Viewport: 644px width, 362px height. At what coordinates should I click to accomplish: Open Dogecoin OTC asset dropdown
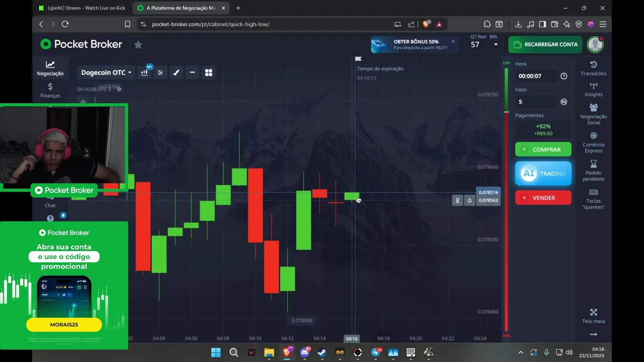pos(106,72)
